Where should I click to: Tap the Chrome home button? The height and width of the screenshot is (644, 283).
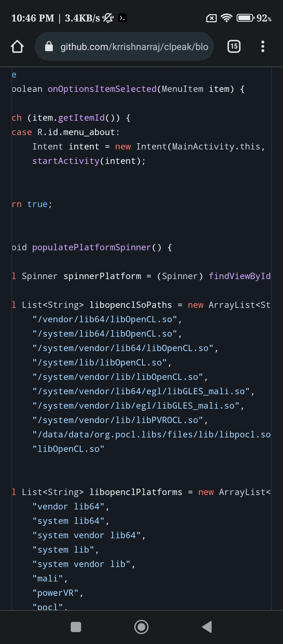[17, 46]
